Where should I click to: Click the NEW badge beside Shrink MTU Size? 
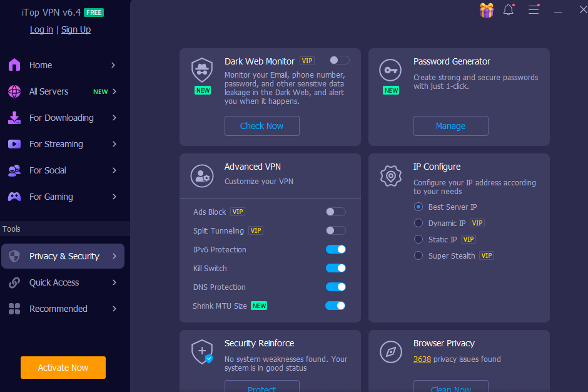(259, 306)
